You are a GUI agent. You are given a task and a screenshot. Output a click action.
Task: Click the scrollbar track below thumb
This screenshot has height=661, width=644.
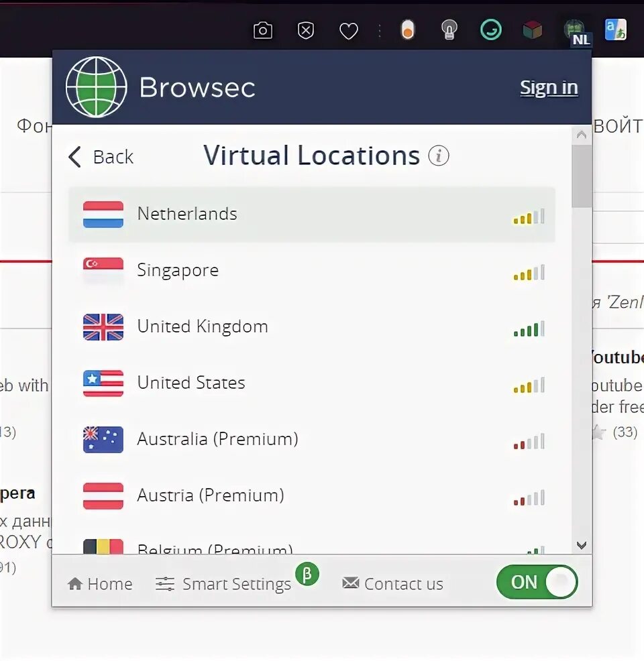pos(582,371)
